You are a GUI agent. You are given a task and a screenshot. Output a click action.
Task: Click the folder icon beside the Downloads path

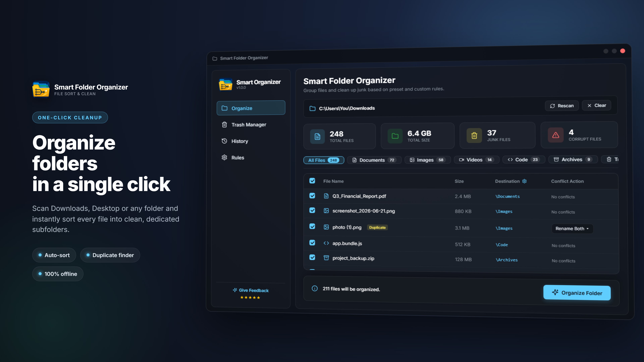[312, 108]
